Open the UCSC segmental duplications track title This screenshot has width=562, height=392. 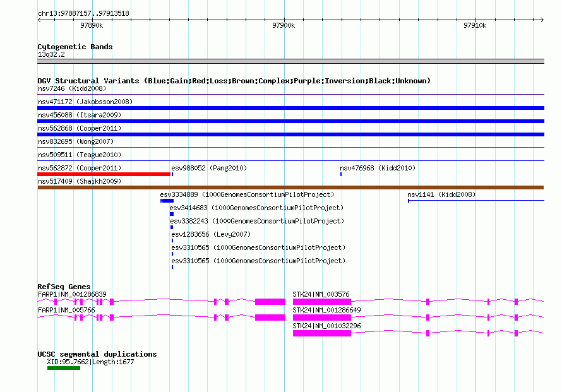(97, 354)
